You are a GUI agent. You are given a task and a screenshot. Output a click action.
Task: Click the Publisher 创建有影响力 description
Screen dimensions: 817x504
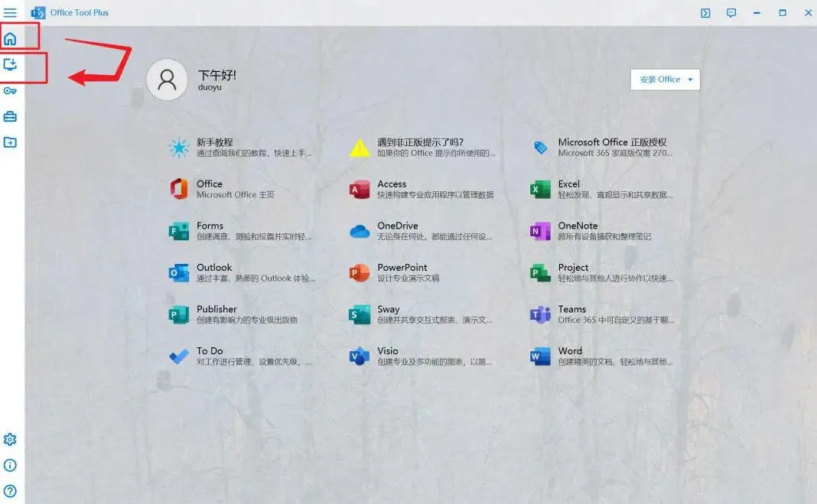tap(247, 320)
